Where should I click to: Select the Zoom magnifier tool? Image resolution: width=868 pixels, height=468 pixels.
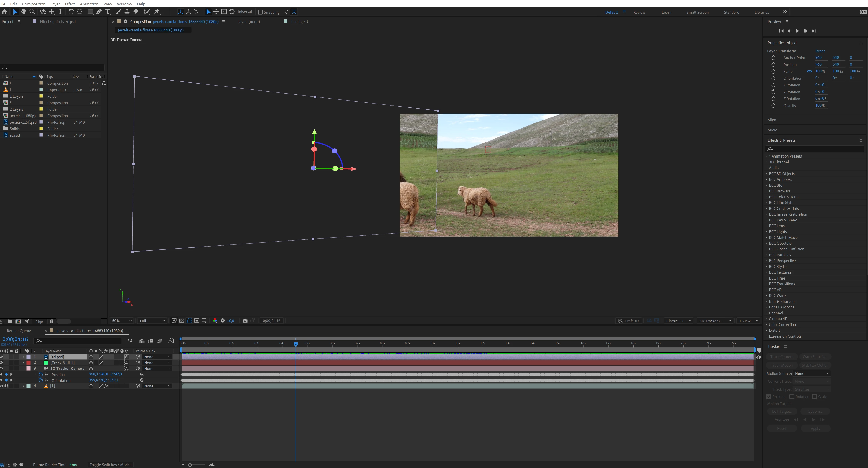[x=32, y=12]
